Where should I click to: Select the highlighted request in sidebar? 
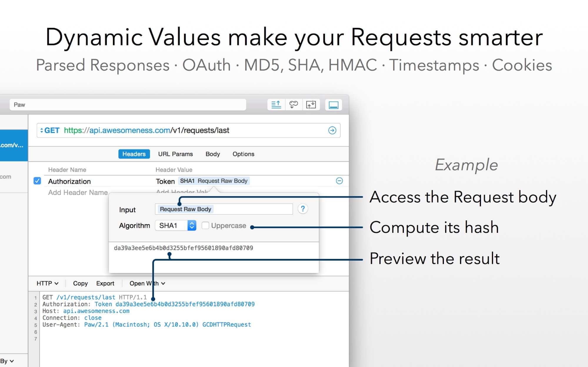(x=14, y=145)
